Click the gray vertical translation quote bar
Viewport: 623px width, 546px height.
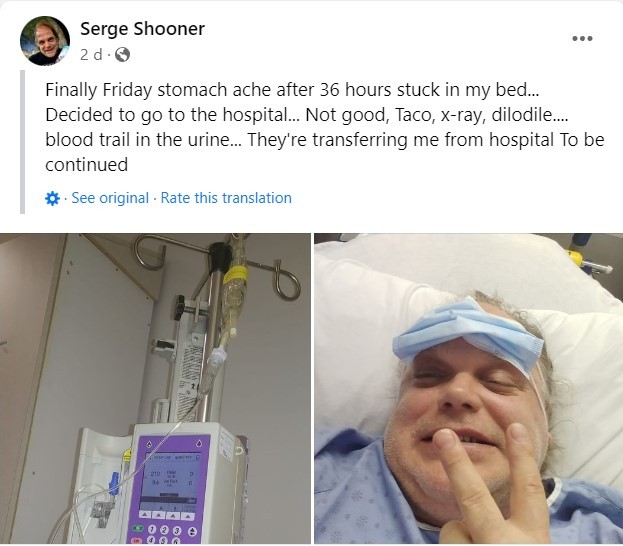click(x=23, y=142)
